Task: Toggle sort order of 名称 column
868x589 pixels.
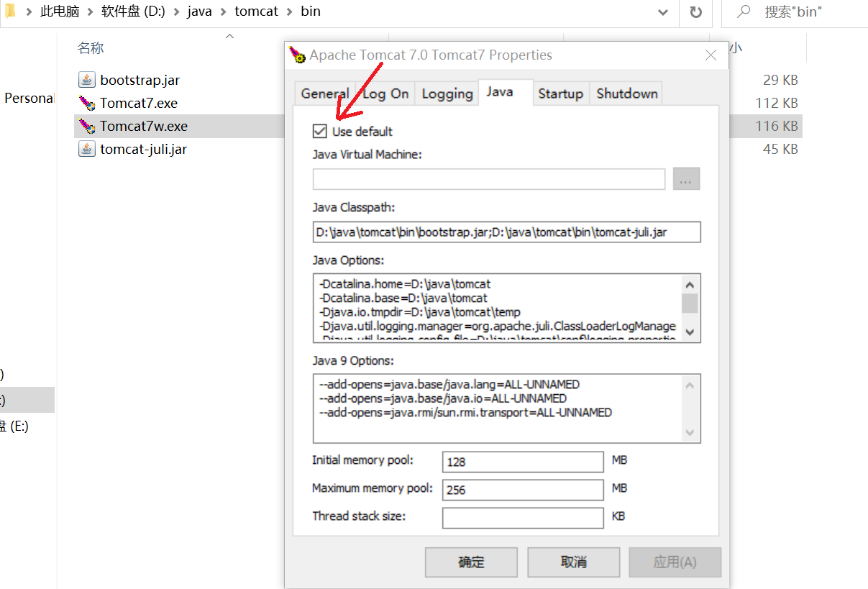Action: [91, 48]
